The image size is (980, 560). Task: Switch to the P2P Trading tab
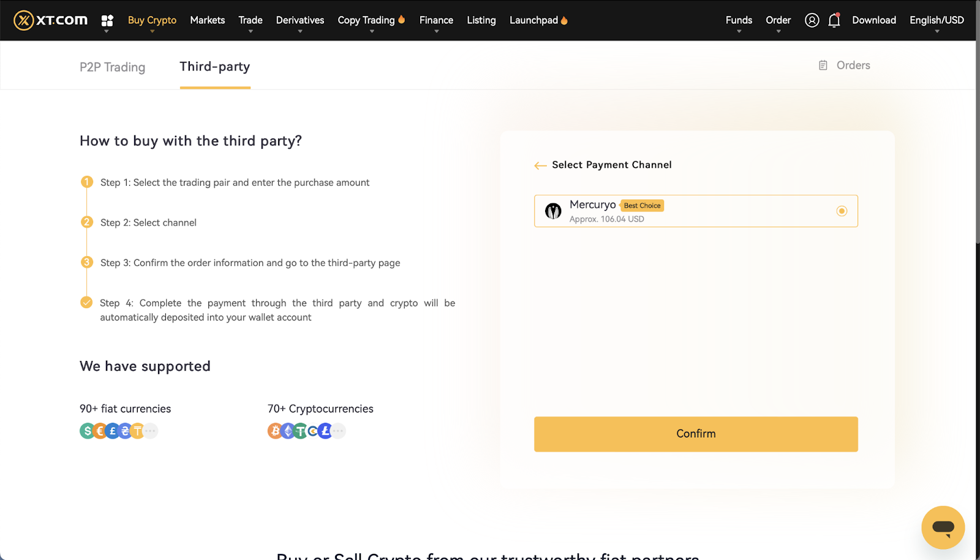tap(112, 67)
